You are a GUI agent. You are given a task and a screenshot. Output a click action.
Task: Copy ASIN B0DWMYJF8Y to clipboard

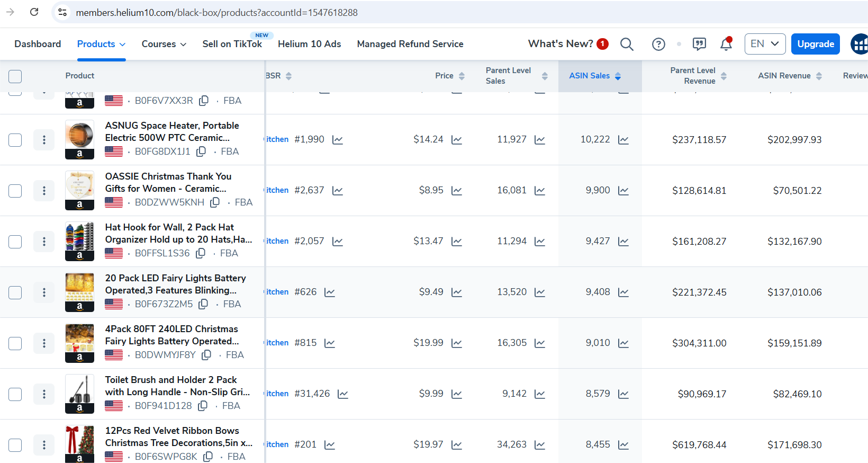point(206,355)
